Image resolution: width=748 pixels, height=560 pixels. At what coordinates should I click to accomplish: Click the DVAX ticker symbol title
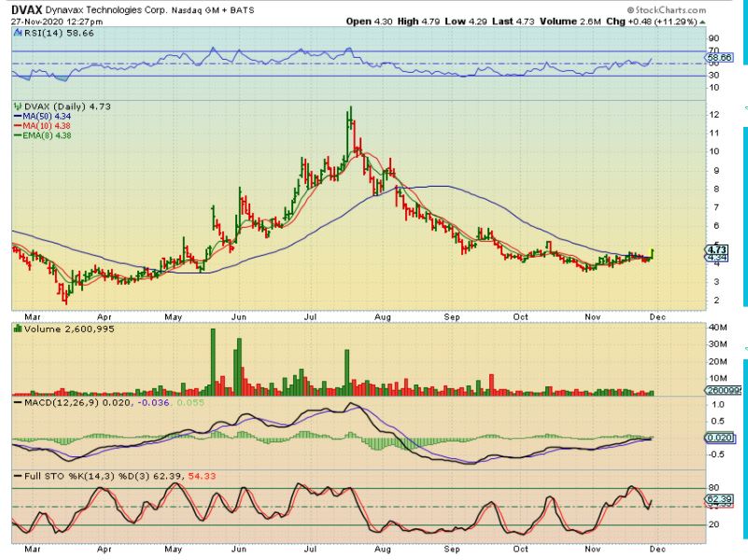point(27,7)
